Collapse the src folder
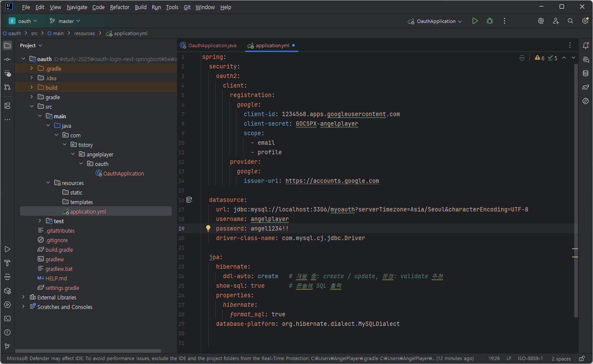Image resolution: width=593 pixels, height=364 pixels. [x=31, y=107]
